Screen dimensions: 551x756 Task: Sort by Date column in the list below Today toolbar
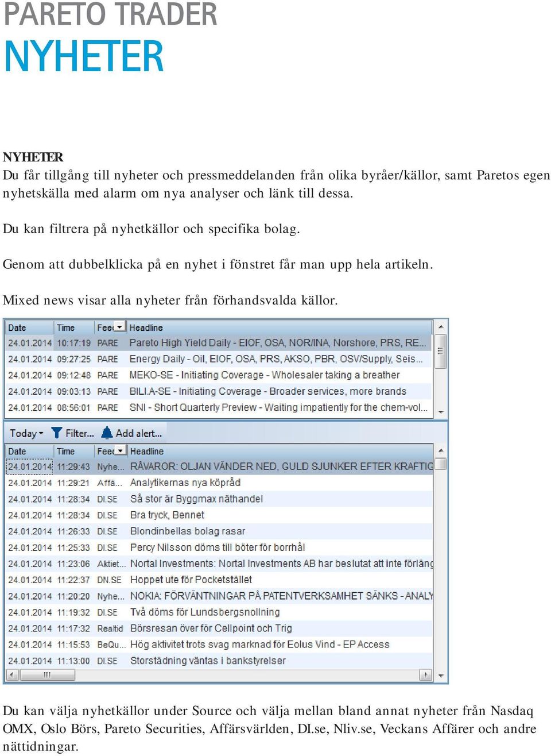coord(17,452)
